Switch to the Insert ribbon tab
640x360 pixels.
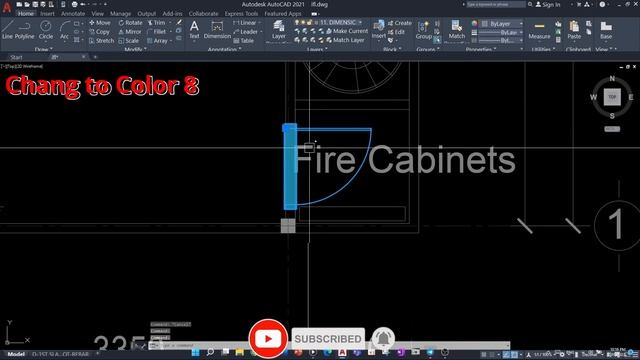[47, 13]
